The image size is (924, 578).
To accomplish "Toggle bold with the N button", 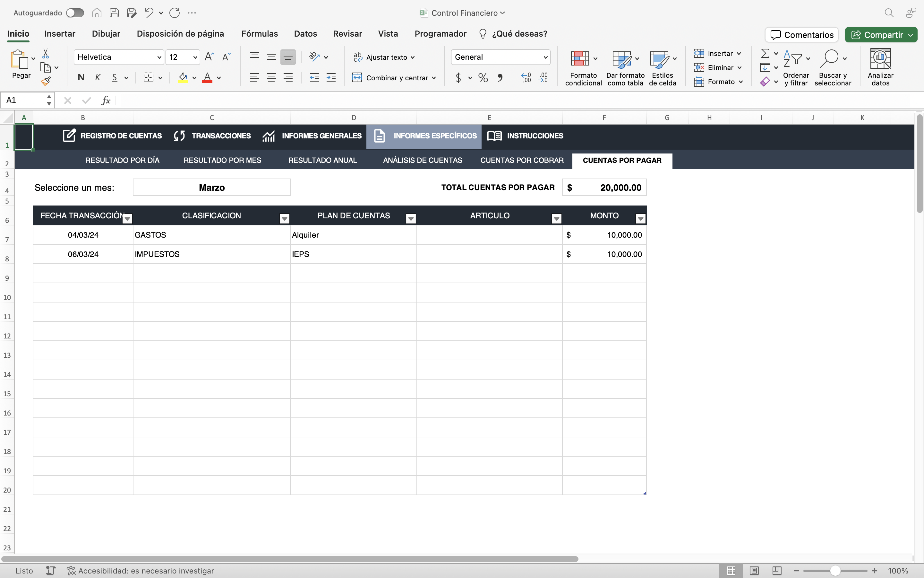I will click(81, 78).
